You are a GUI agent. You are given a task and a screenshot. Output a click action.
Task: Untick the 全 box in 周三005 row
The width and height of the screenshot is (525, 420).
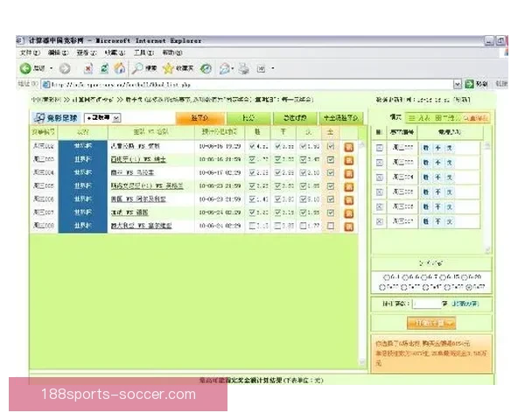click(x=331, y=186)
